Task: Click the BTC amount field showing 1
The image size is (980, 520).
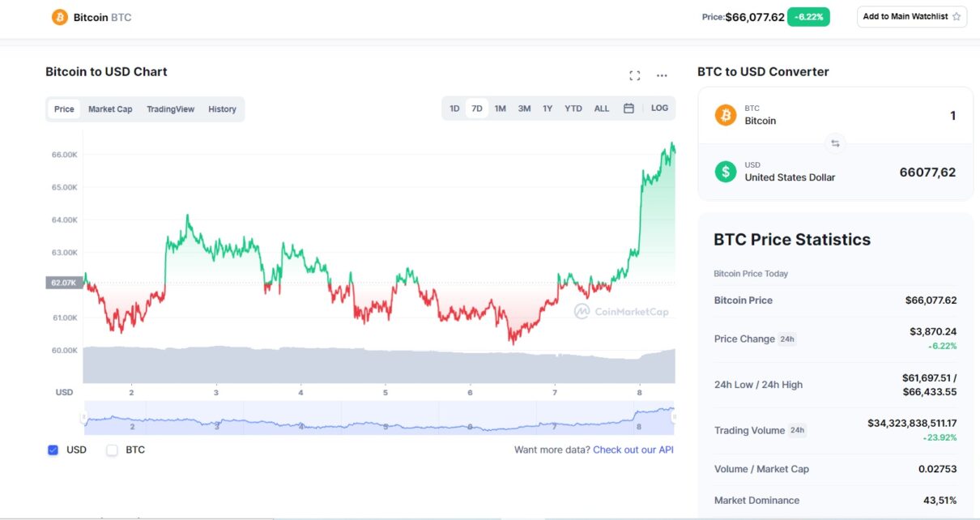Action: [x=952, y=116]
